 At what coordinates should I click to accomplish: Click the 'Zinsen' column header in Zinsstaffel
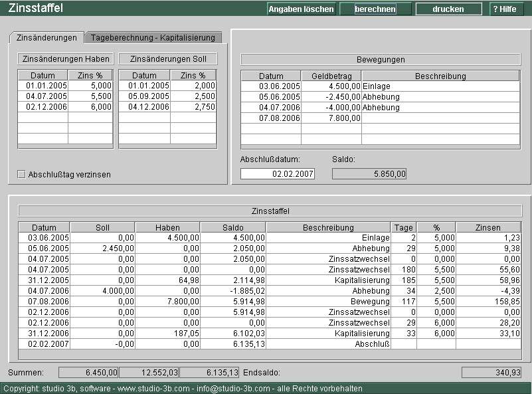coord(488,227)
